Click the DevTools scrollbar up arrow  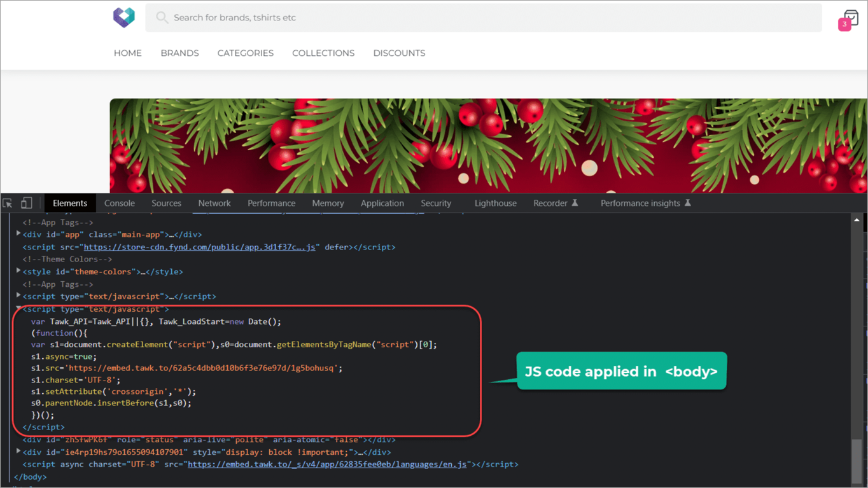pyautogui.click(x=857, y=220)
